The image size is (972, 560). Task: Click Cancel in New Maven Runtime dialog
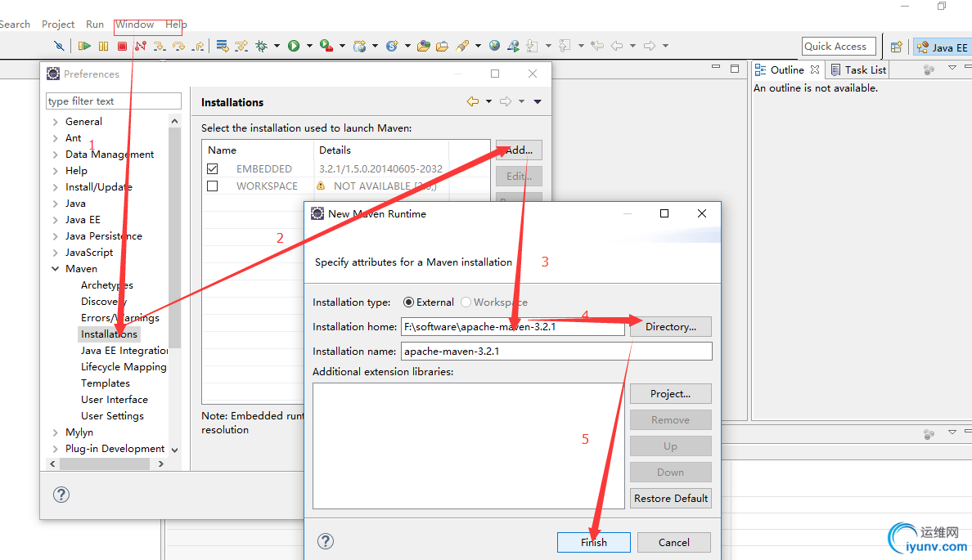coord(674,542)
